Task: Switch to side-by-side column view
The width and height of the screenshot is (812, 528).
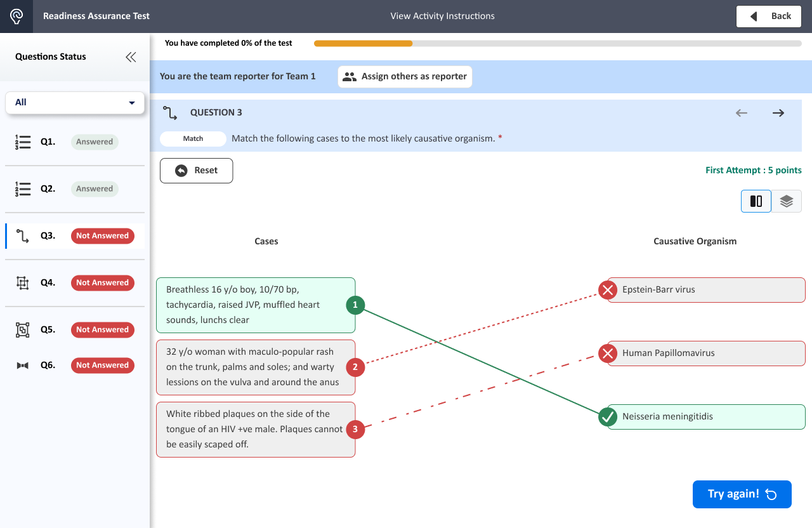Action: point(756,201)
